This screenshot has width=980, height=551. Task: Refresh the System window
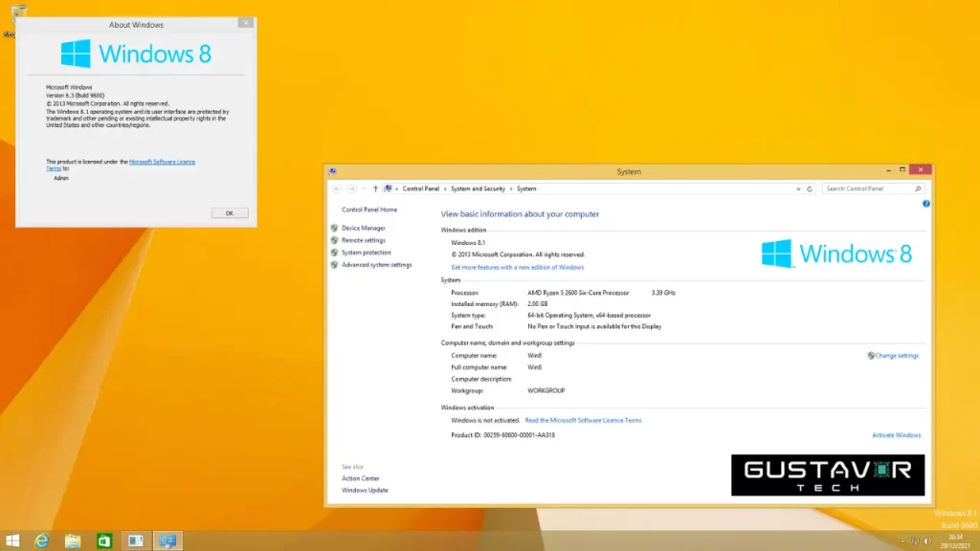pyautogui.click(x=810, y=188)
